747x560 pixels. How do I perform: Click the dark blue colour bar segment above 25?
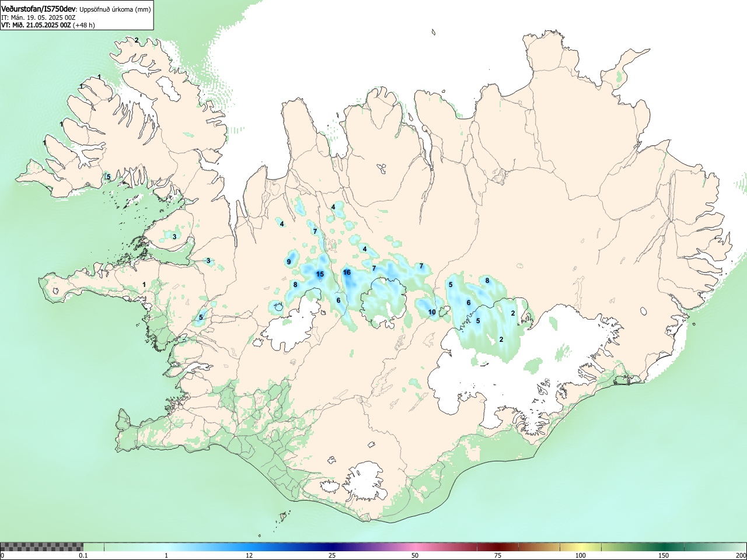[331, 547]
